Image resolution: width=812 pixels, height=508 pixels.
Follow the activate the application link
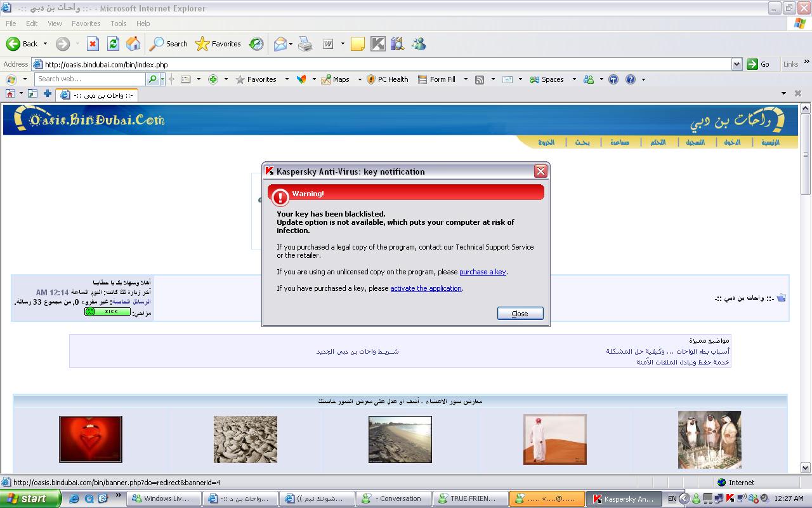coord(426,288)
